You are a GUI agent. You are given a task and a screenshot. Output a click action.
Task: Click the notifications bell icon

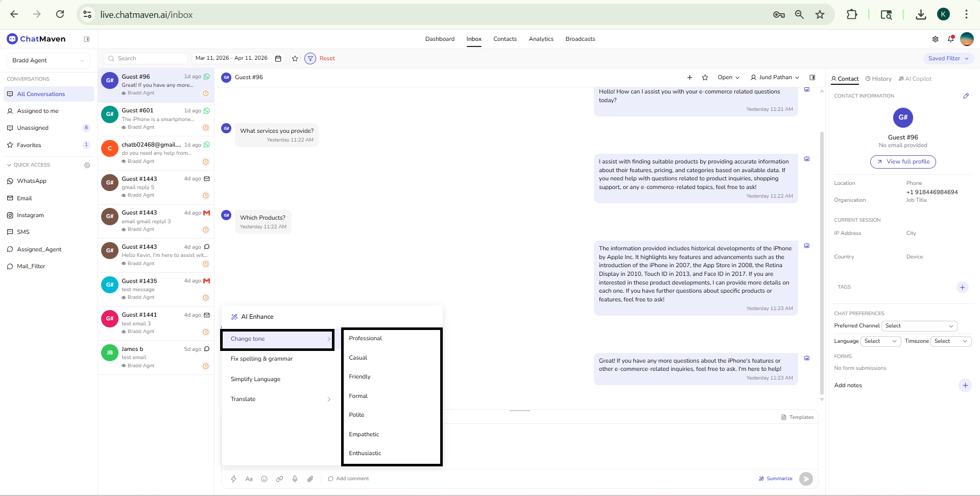(951, 39)
